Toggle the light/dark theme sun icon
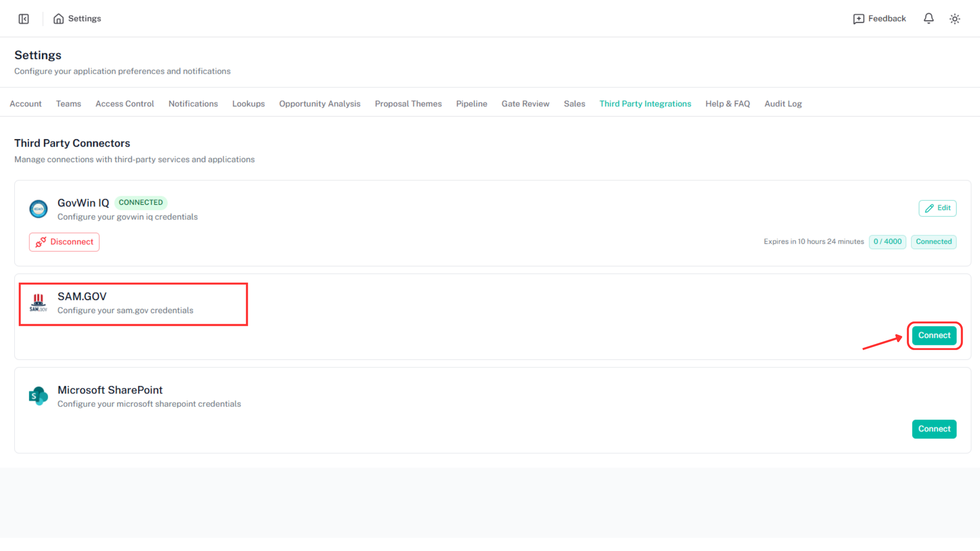This screenshot has height=551, width=980. (x=955, y=19)
